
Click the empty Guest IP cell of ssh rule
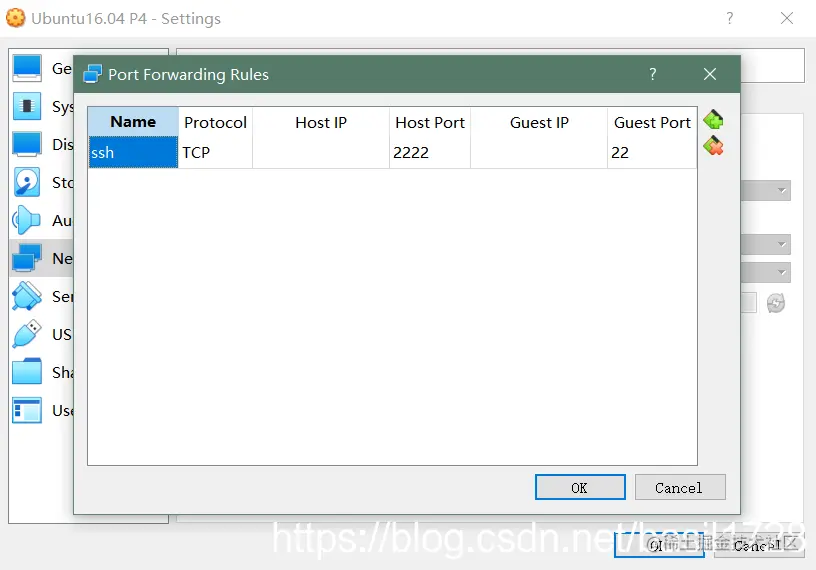pos(539,153)
